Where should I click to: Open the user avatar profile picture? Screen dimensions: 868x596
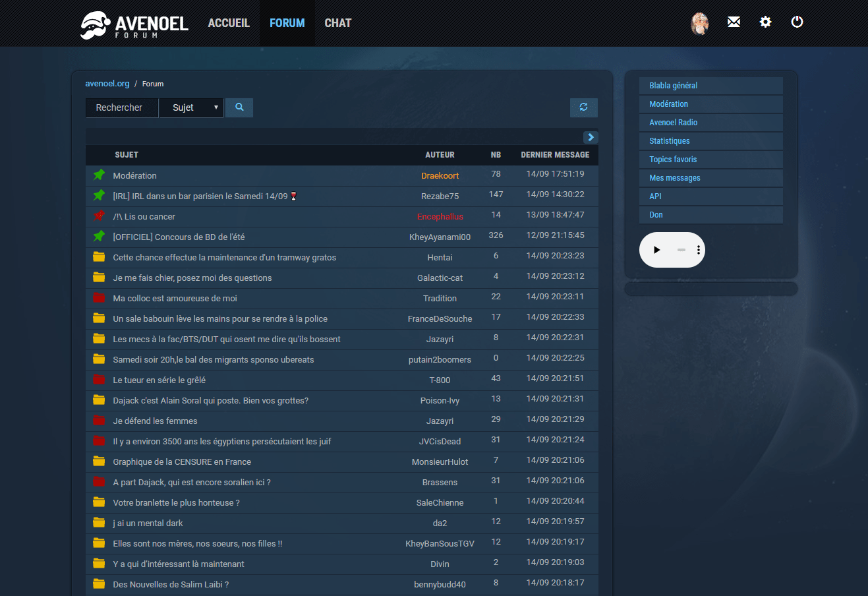[x=700, y=24]
